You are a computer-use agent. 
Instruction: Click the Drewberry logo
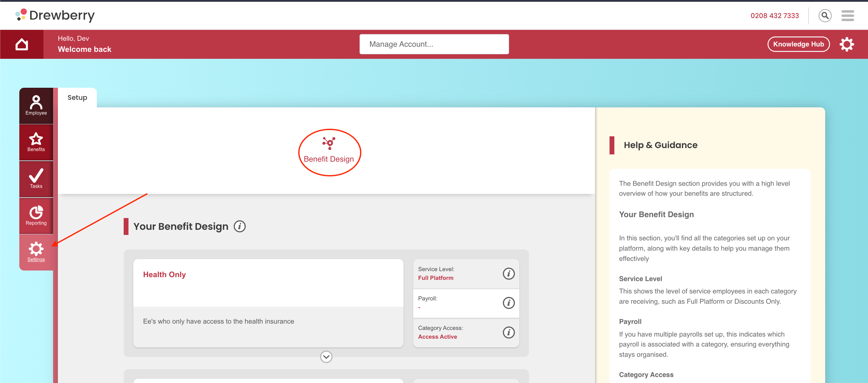[55, 15]
